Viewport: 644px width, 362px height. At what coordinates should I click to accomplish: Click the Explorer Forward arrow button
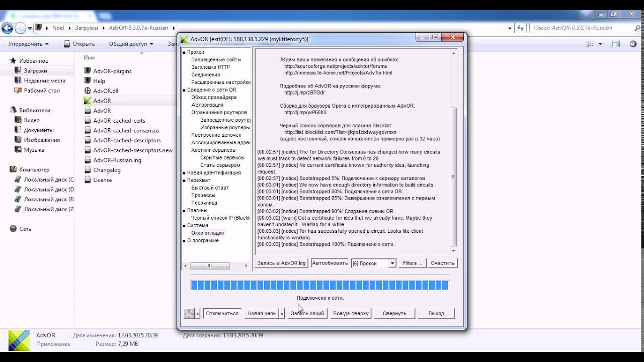point(21,28)
